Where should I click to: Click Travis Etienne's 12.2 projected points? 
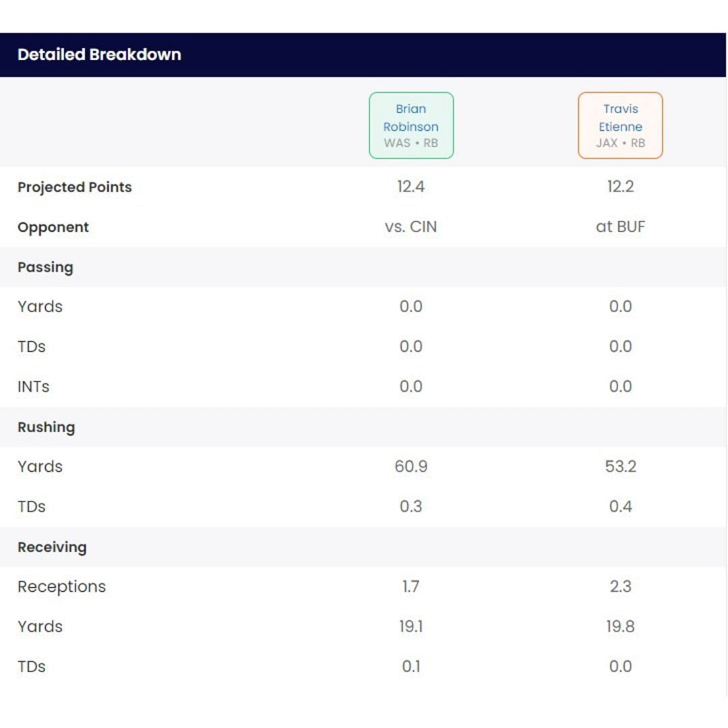click(x=620, y=187)
